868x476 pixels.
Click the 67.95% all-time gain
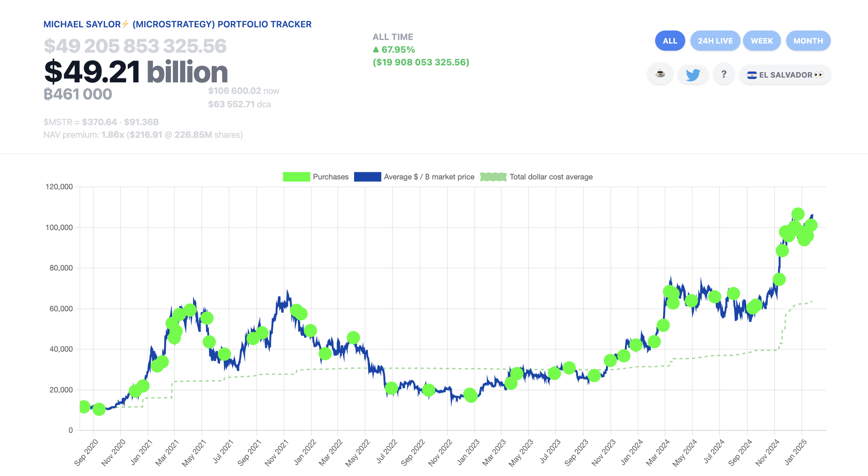tap(394, 50)
